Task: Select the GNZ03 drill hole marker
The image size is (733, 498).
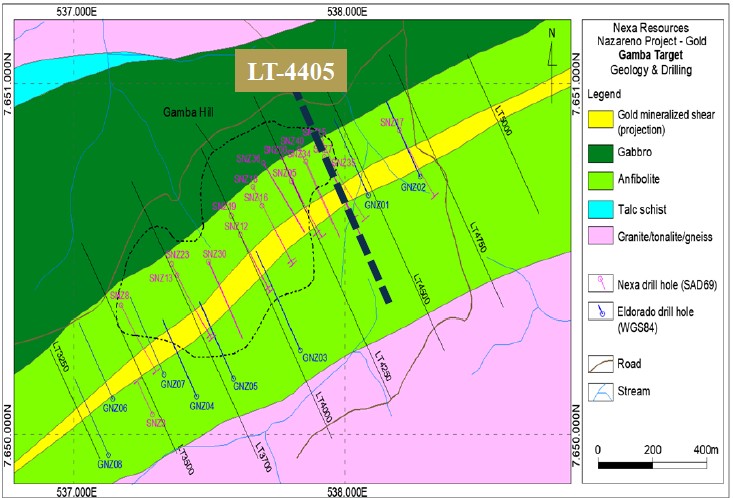Action: tap(302, 350)
